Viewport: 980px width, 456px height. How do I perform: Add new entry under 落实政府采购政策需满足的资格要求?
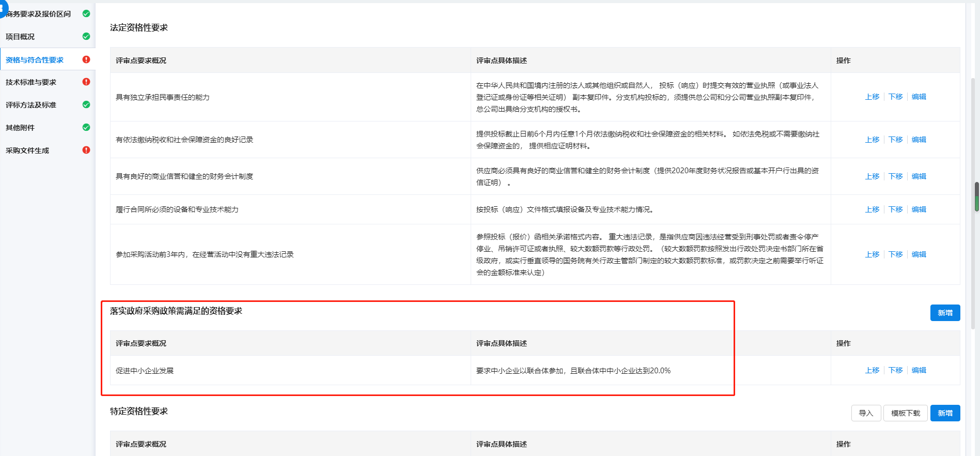coord(945,313)
